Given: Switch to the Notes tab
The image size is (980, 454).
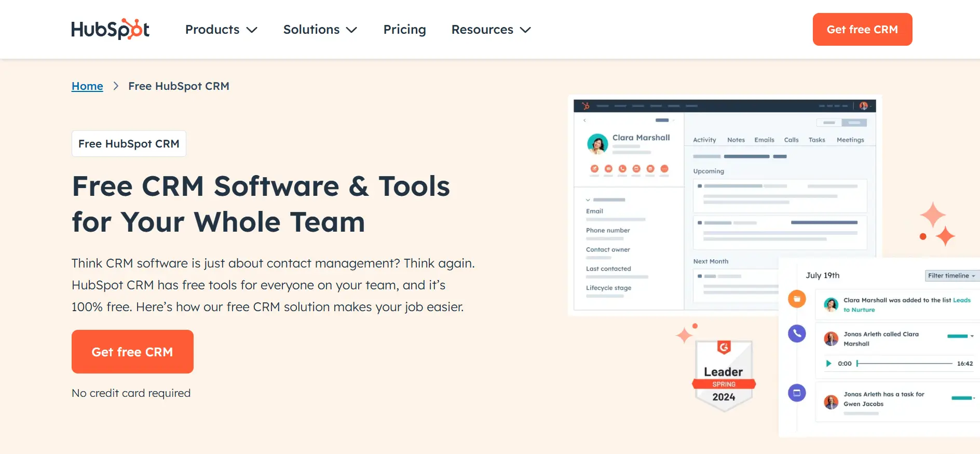Looking at the screenshot, I should tap(736, 140).
